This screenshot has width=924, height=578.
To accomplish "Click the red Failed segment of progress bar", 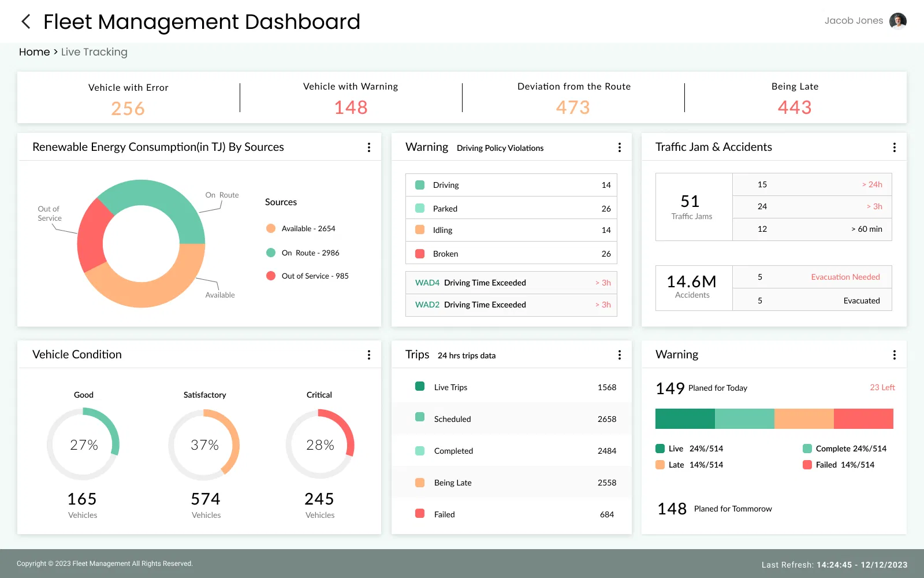I will (x=863, y=418).
